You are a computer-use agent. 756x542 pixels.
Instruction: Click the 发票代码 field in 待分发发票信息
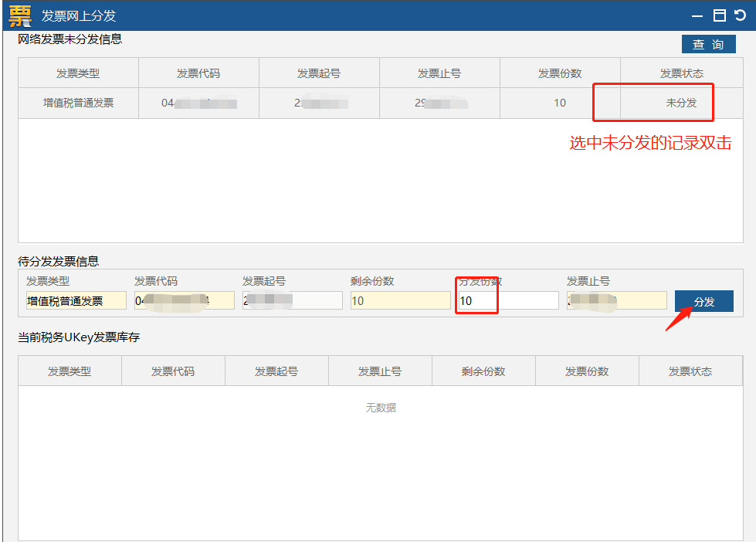point(185,301)
